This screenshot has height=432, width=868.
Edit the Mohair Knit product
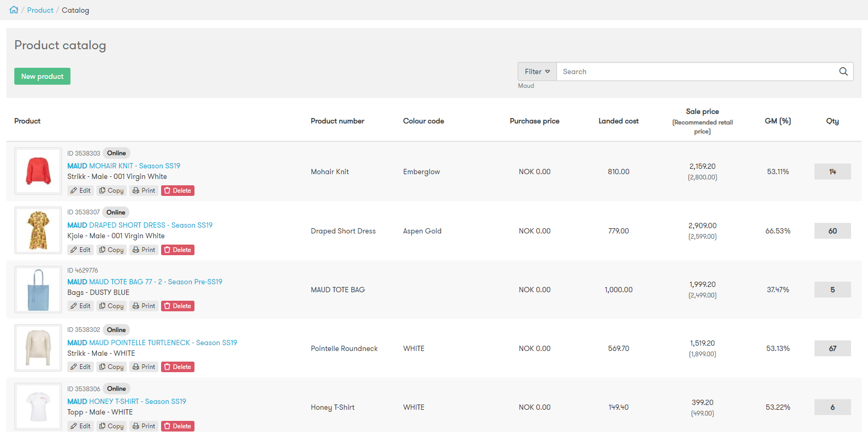pyautogui.click(x=81, y=191)
